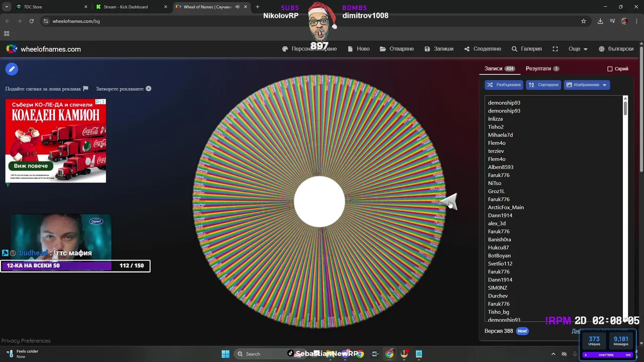Click the Версия 388 version label
The width and height of the screenshot is (644, 362).
pyautogui.click(x=499, y=331)
